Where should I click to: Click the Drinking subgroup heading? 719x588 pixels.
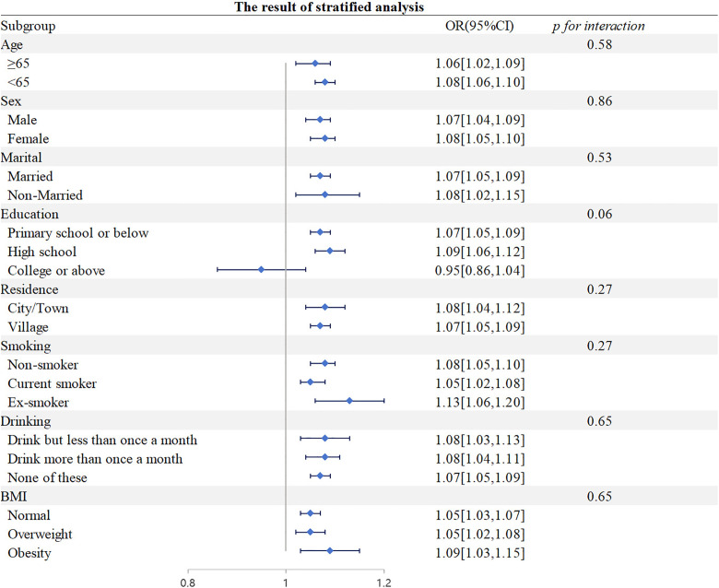click(26, 420)
